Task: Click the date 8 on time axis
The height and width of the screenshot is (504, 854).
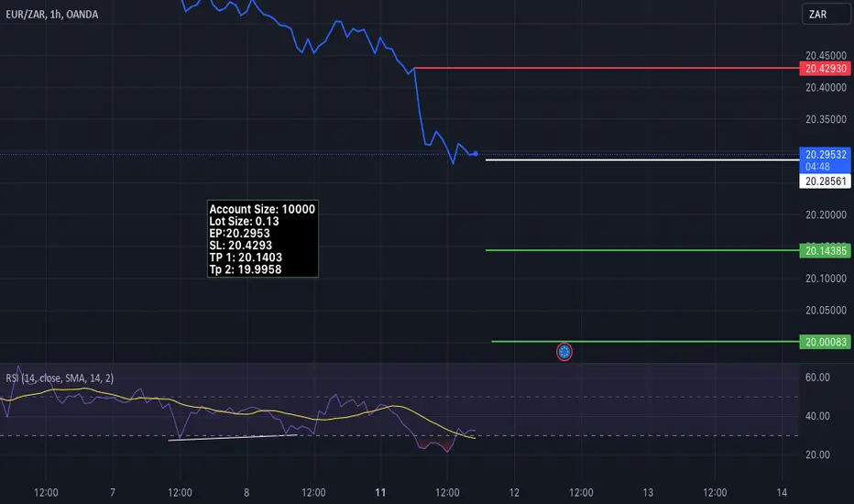Action: 246,493
